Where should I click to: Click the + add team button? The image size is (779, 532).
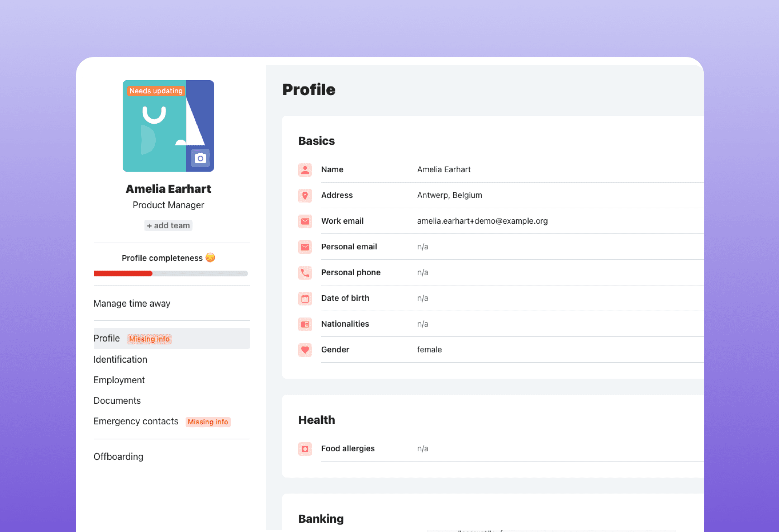click(168, 225)
